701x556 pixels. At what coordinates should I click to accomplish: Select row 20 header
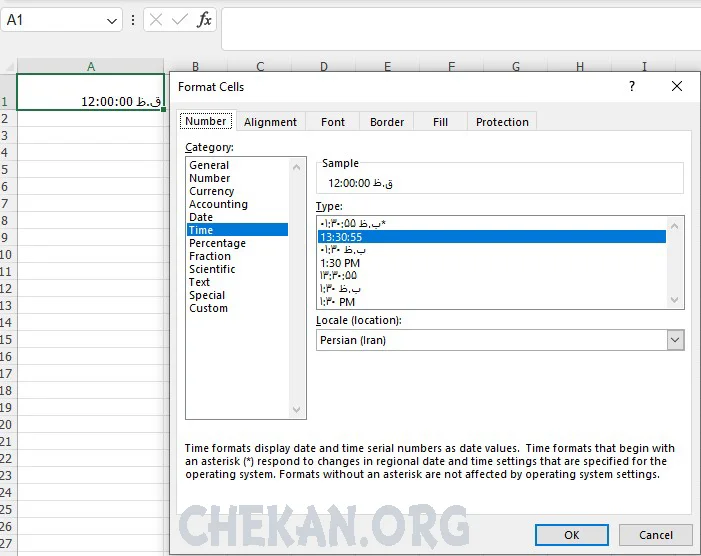click(8, 424)
